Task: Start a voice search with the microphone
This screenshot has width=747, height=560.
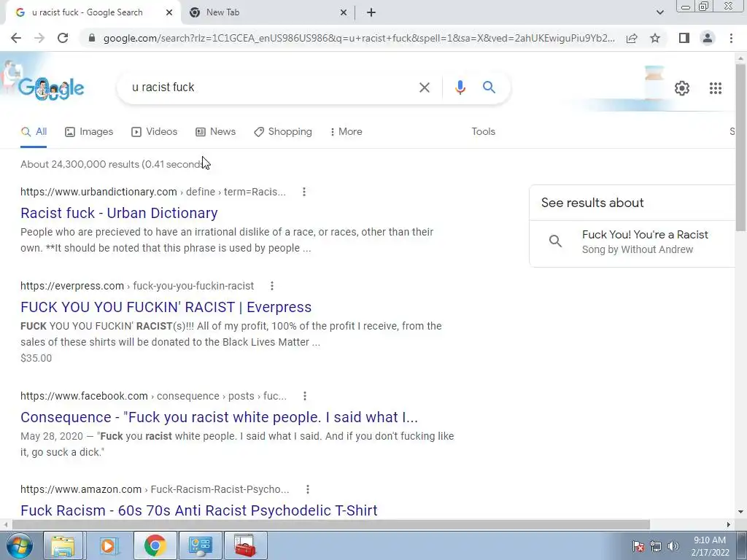Action: click(x=460, y=87)
